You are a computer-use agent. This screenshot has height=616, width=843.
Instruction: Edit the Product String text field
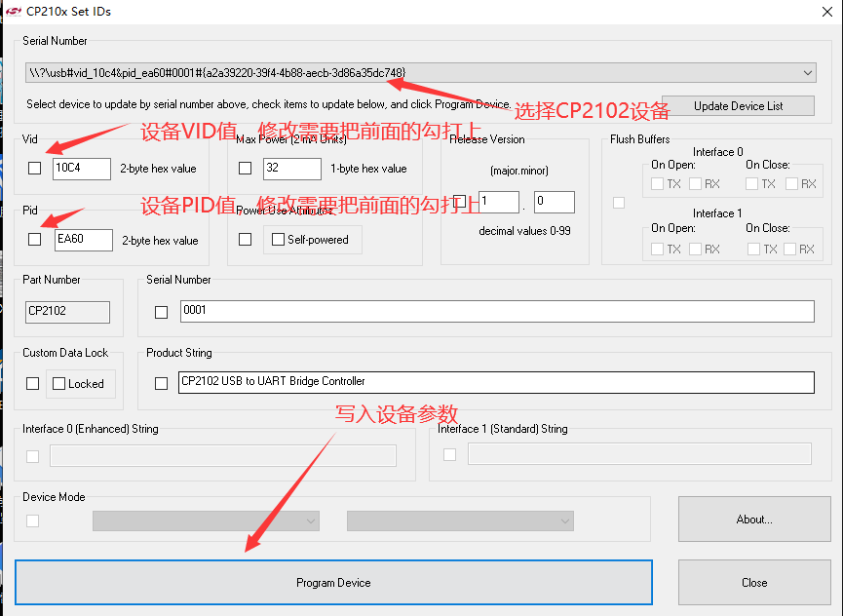[x=496, y=382]
